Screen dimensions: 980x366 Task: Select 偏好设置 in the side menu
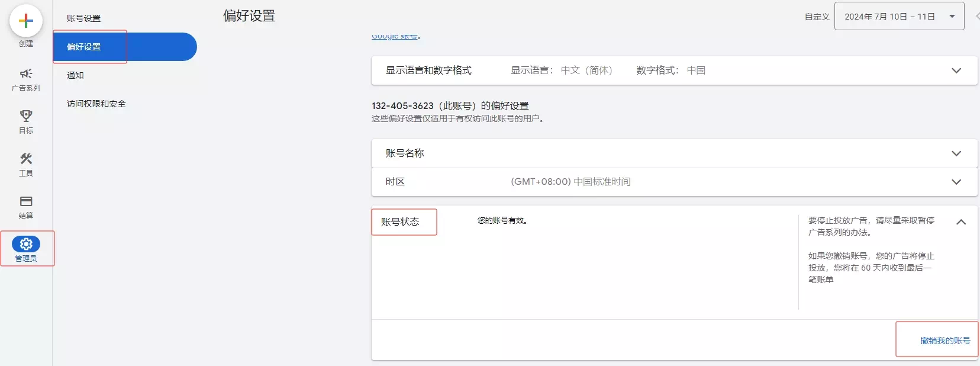click(83, 47)
